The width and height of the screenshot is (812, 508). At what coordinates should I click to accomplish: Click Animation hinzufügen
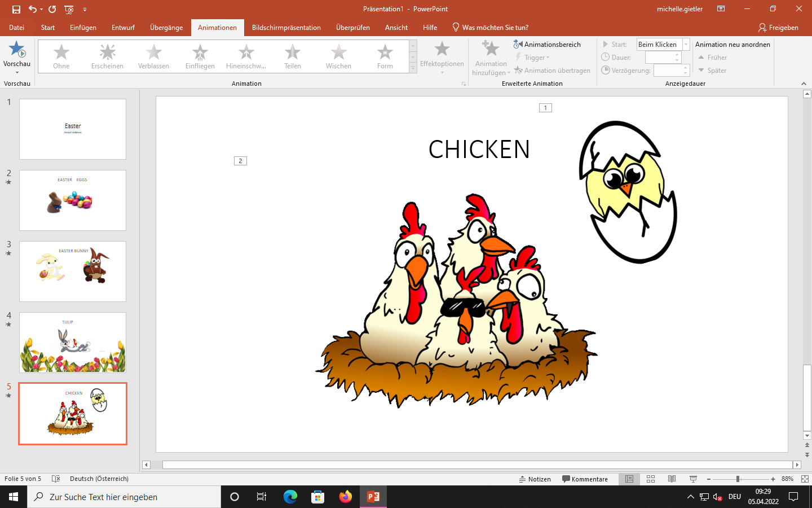[x=491, y=58]
